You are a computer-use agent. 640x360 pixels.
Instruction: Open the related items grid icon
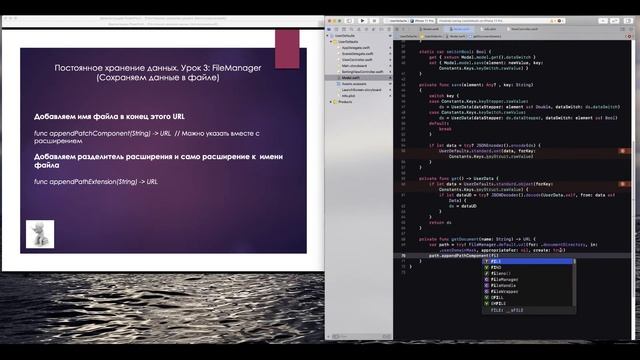point(397,29)
